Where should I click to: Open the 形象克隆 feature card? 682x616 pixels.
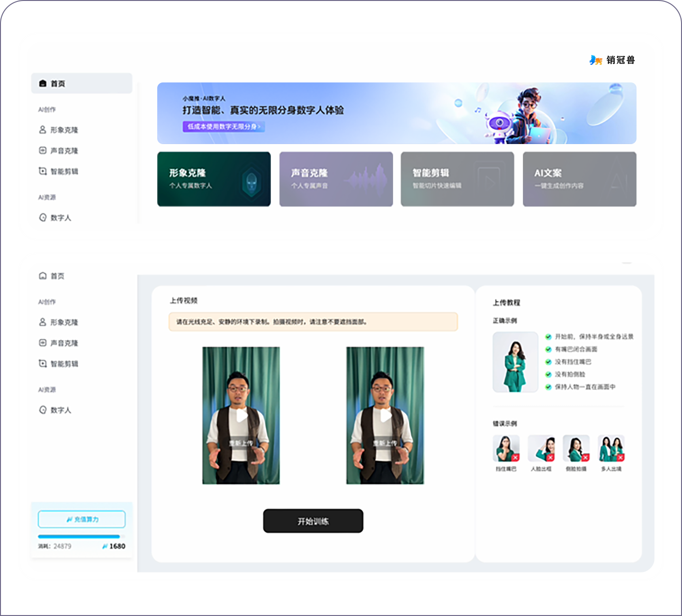(x=214, y=179)
